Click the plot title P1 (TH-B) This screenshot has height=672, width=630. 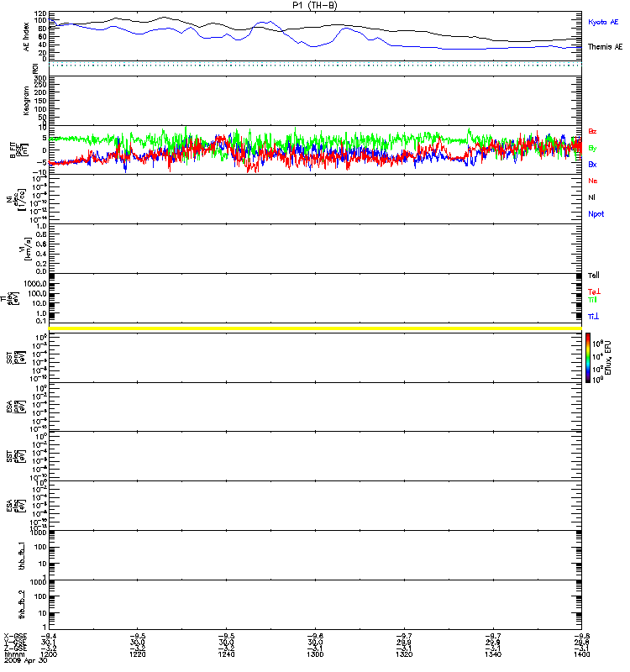pyautogui.click(x=314, y=5)
